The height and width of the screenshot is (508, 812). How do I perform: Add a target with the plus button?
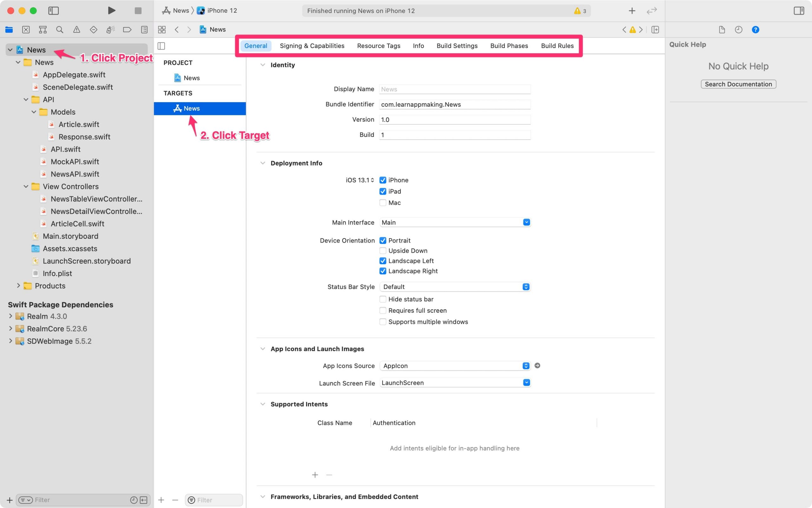(x=161, y=500)
